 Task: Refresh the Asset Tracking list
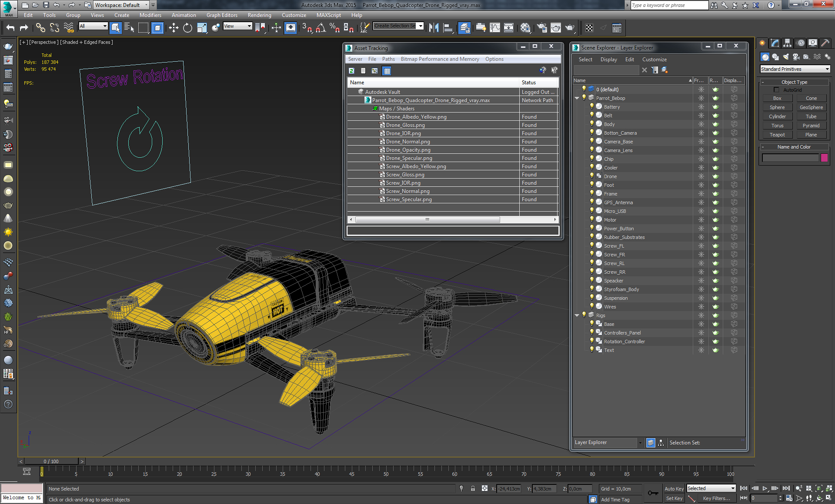tap(352, 71)
